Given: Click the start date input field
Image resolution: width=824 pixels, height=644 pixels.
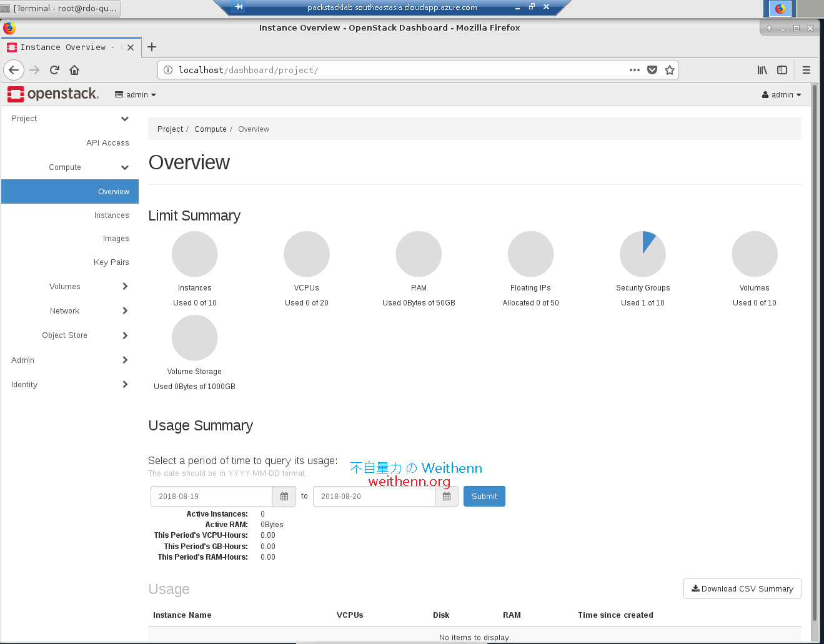Looking at the screenshot, I should pyautogui.click(x=211, y=496).
